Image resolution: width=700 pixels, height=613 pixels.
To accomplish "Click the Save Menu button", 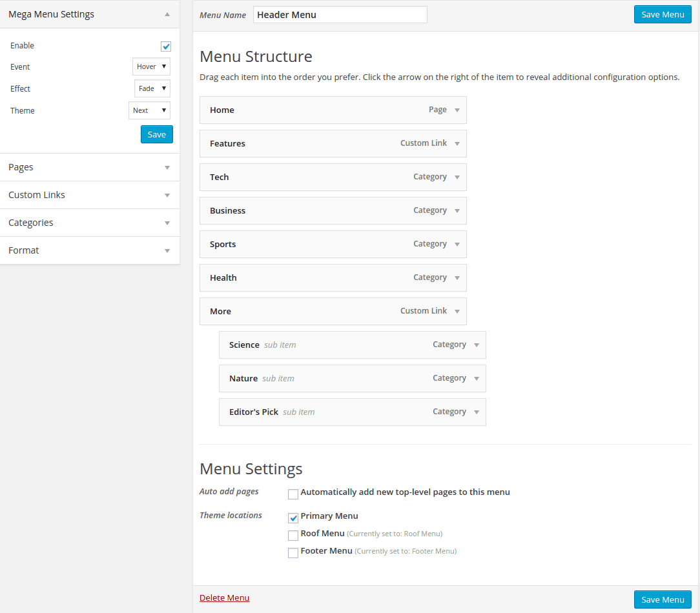I will [x=663, y=599].
